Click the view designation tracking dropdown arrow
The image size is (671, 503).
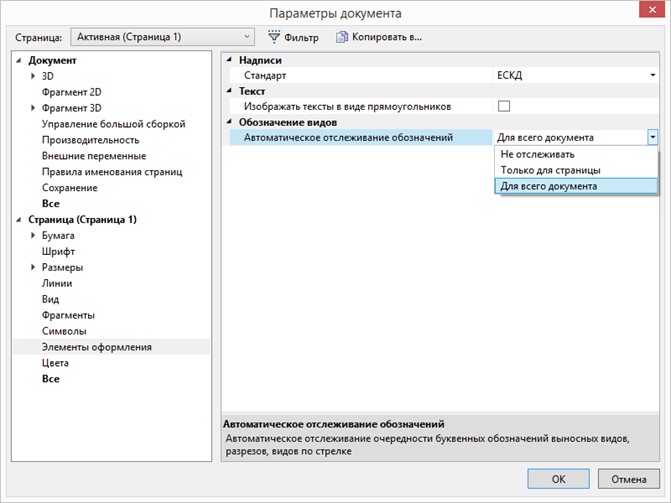(652, 137)
